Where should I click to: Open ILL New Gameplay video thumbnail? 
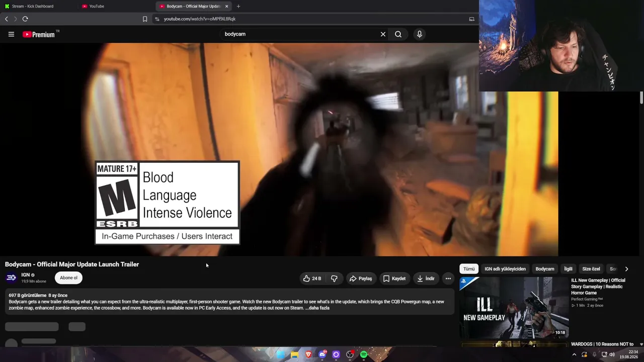(x=514, y=307)
